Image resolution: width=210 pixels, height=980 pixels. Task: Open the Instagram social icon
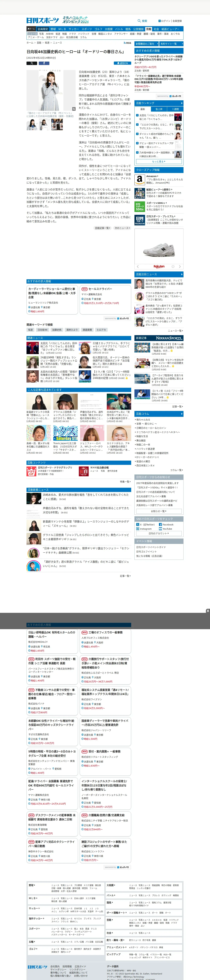point(138,529)
